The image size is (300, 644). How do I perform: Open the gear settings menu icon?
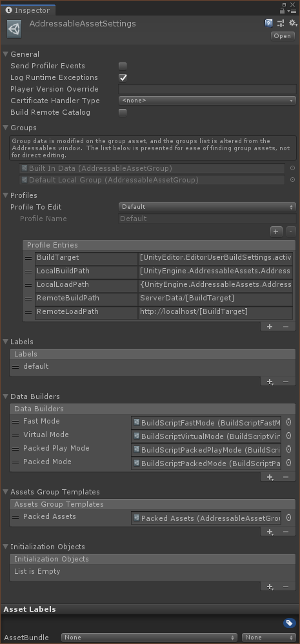pos(293,23)
